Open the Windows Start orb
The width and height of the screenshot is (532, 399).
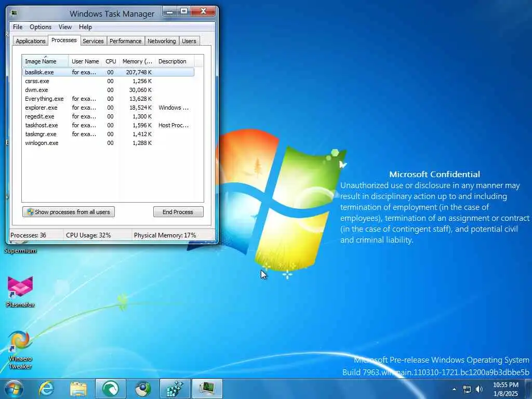[x=14, y=389]
